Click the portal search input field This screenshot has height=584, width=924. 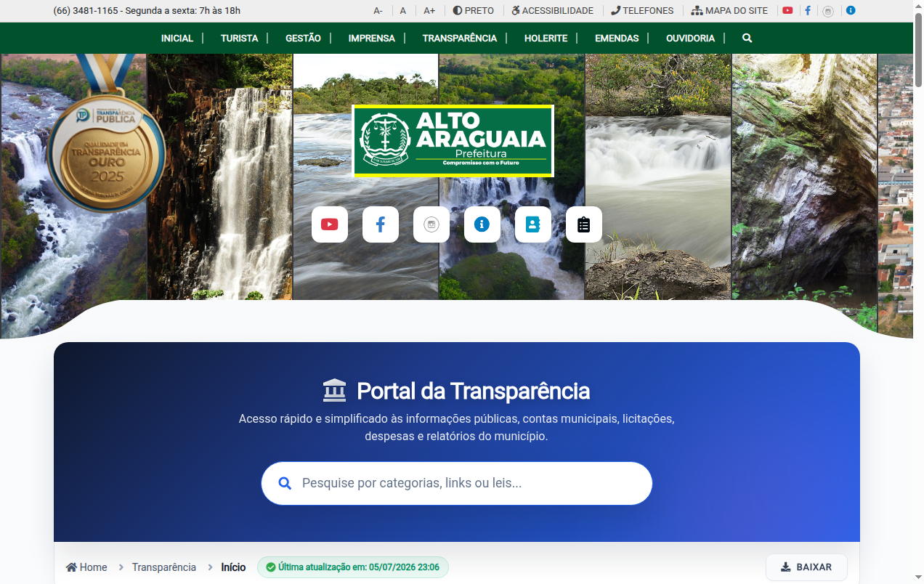(457, 483)
